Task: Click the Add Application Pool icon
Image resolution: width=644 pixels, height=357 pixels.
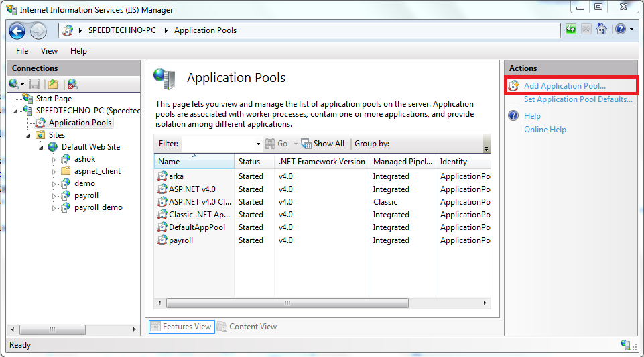Action: [x=513, y=85]
